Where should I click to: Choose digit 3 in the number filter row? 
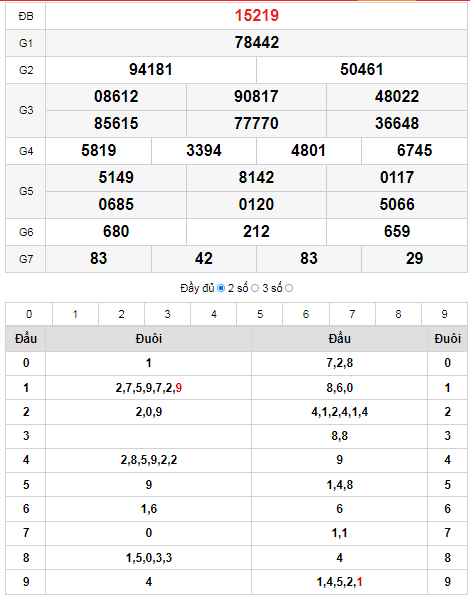pos(167,314)
